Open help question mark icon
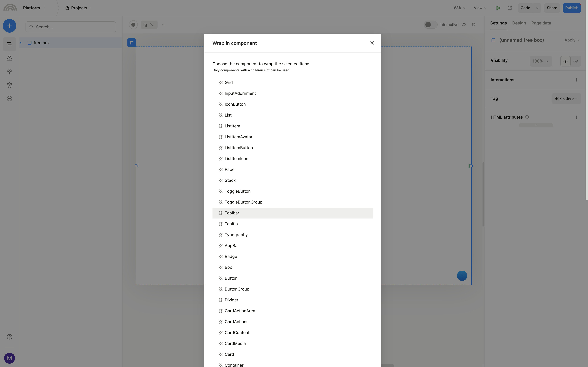Image resolution: width=588 pixels, height=367 pixels. pos(10,337)
